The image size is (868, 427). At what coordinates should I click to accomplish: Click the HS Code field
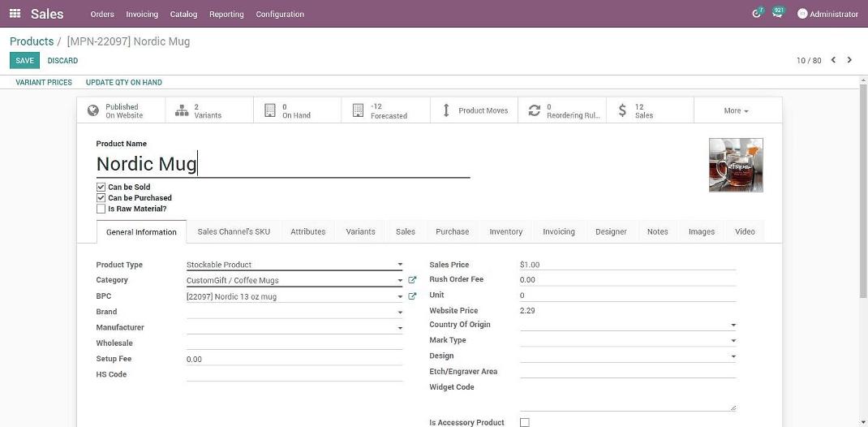pos(294,375)
